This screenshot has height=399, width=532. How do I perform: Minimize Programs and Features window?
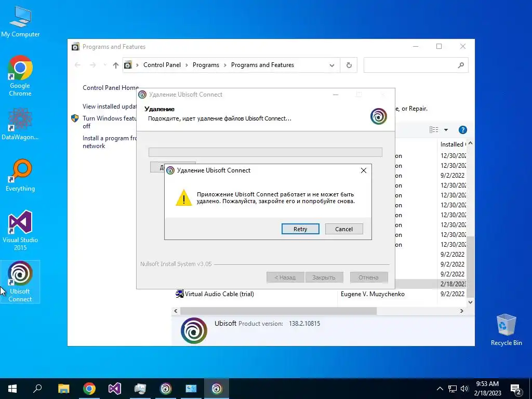click(416, 46)
